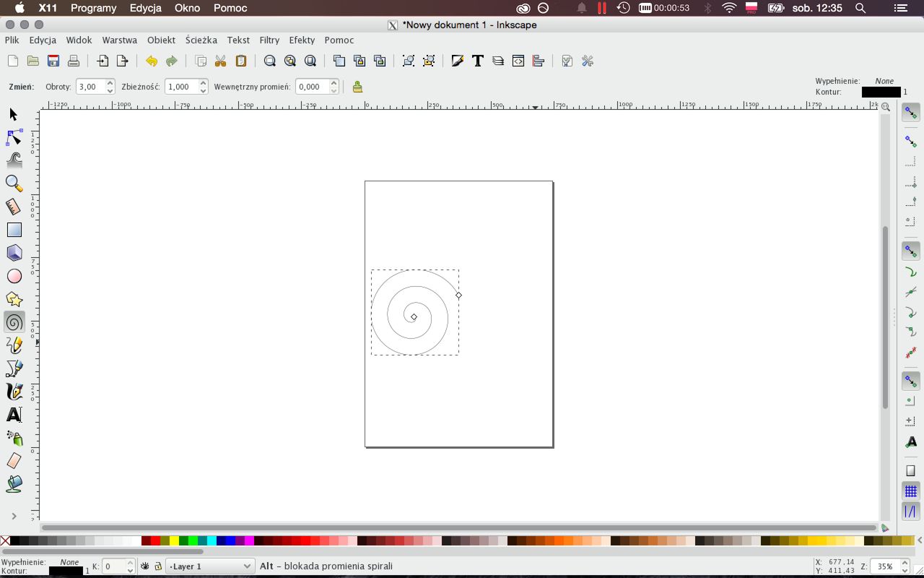Select the Rectangle tool
The height and width of the screenshot is (578, 924).
(14, 230)
